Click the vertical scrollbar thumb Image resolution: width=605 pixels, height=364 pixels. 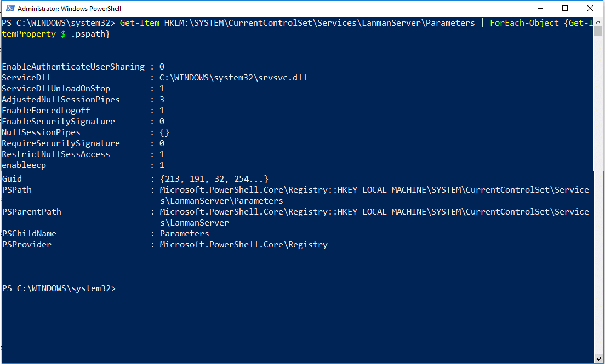[x=598, y=31]
